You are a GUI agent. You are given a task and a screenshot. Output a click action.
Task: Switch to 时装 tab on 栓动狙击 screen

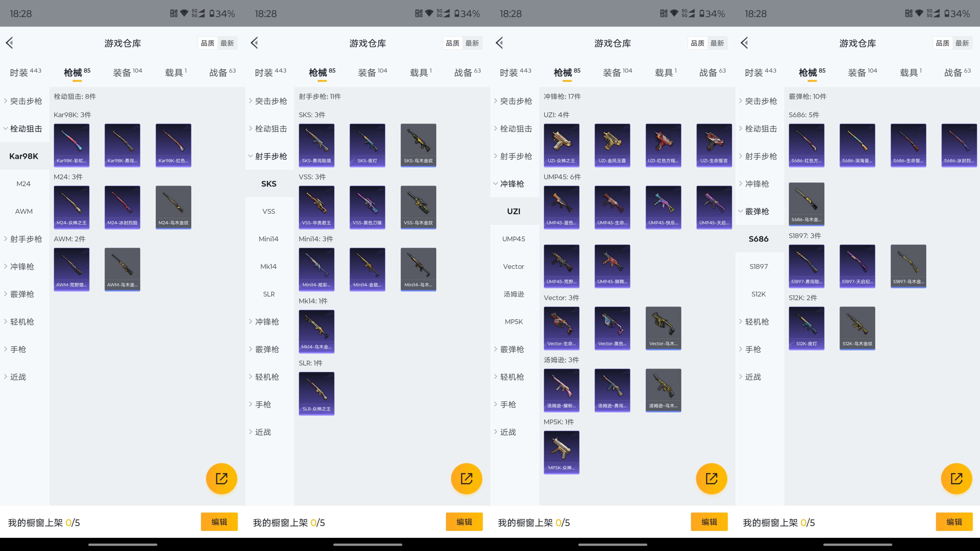25,72
